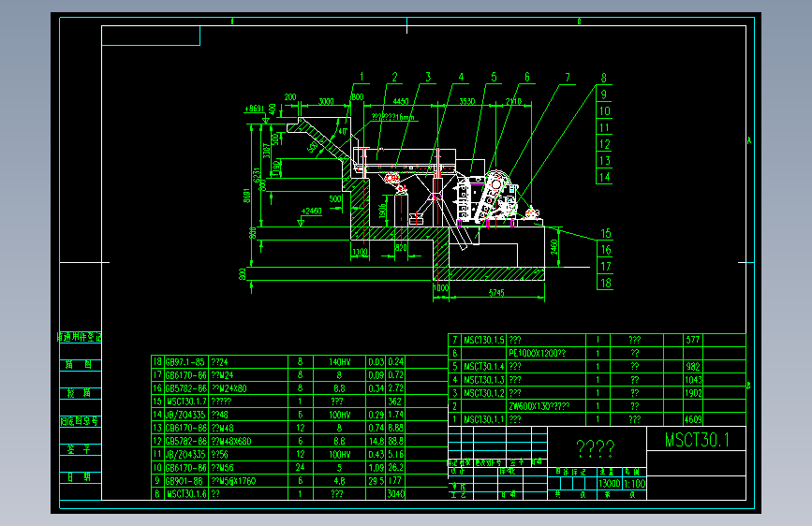Select the 920 horizontal dimension text

[401, 248]
